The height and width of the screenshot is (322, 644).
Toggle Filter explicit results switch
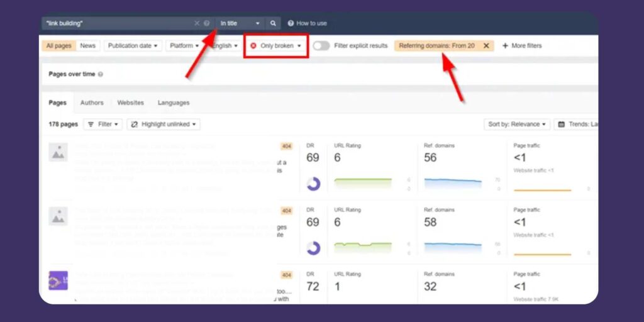click(x=321, y=46)
